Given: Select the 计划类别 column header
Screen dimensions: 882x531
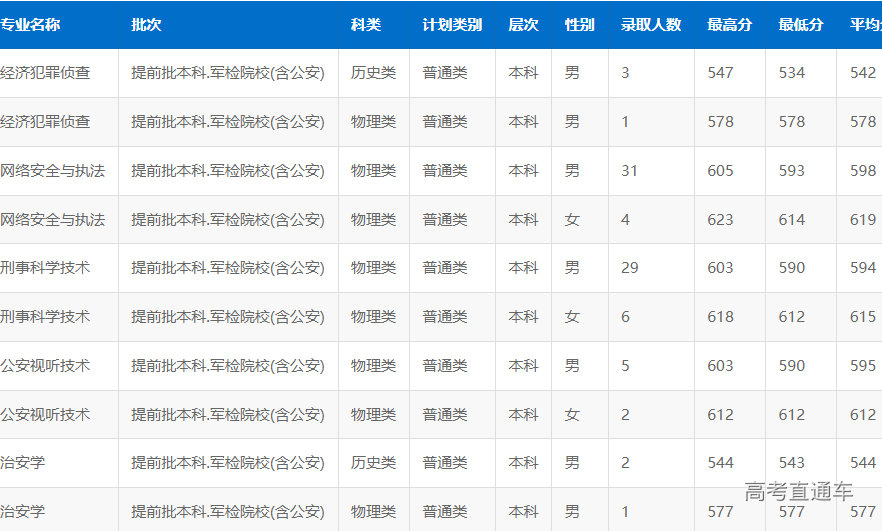Looking at the screenshot, I should coord(452,25).
